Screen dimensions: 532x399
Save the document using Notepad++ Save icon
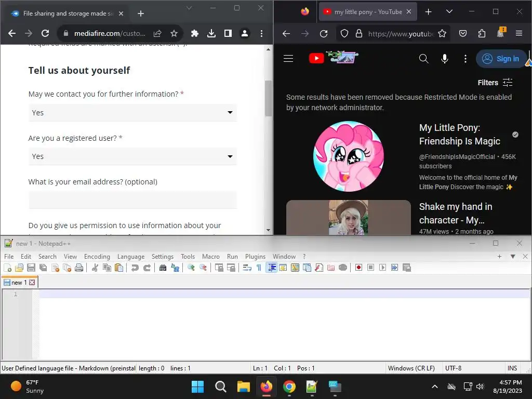click(x=31, y=268)
